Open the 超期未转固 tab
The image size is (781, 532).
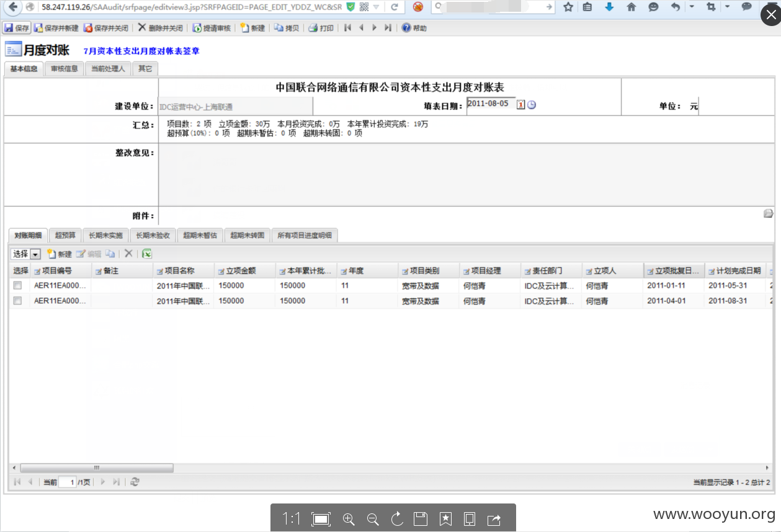tap(248, 236)
